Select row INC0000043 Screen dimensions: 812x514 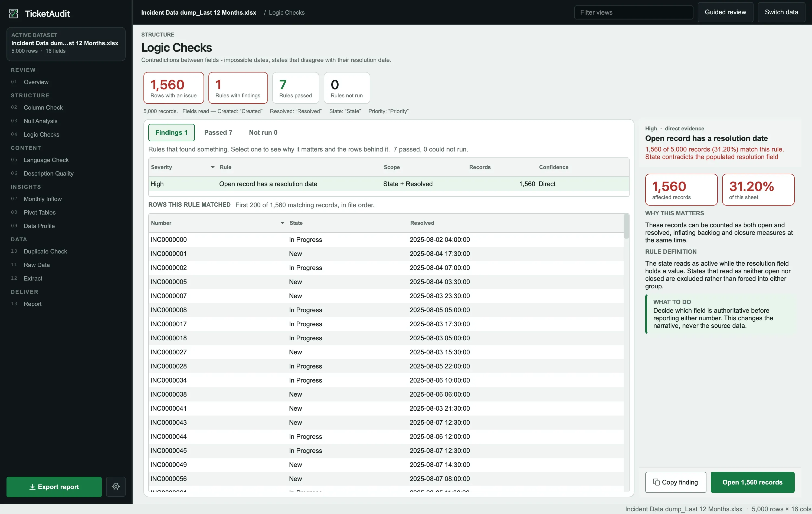pyautogui.click(x=386, y=422)
